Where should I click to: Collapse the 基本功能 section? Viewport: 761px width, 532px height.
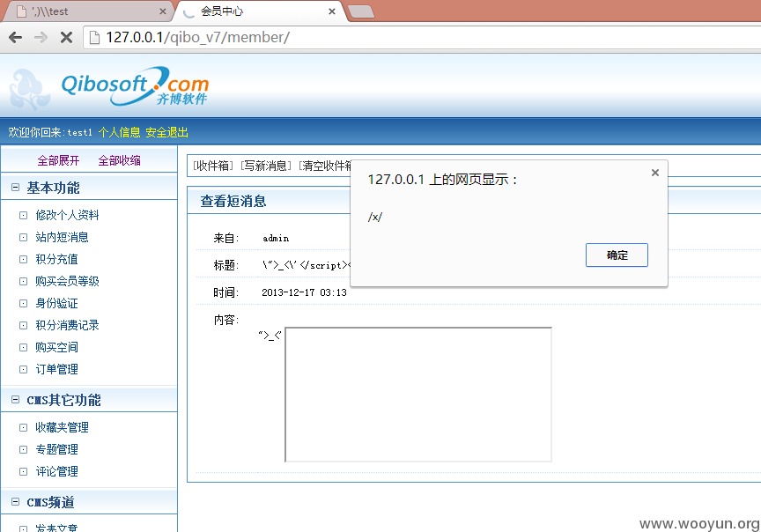click(x=16, y=187)
